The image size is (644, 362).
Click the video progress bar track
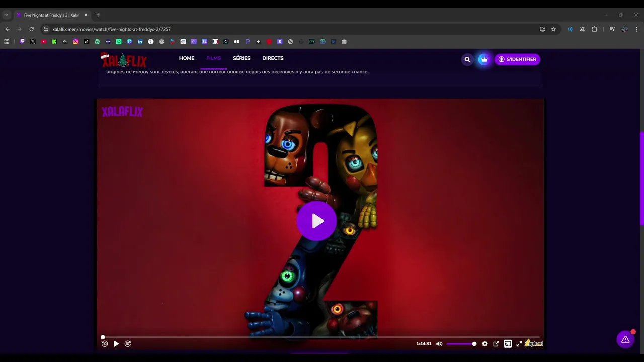click(x=321, y=337)
